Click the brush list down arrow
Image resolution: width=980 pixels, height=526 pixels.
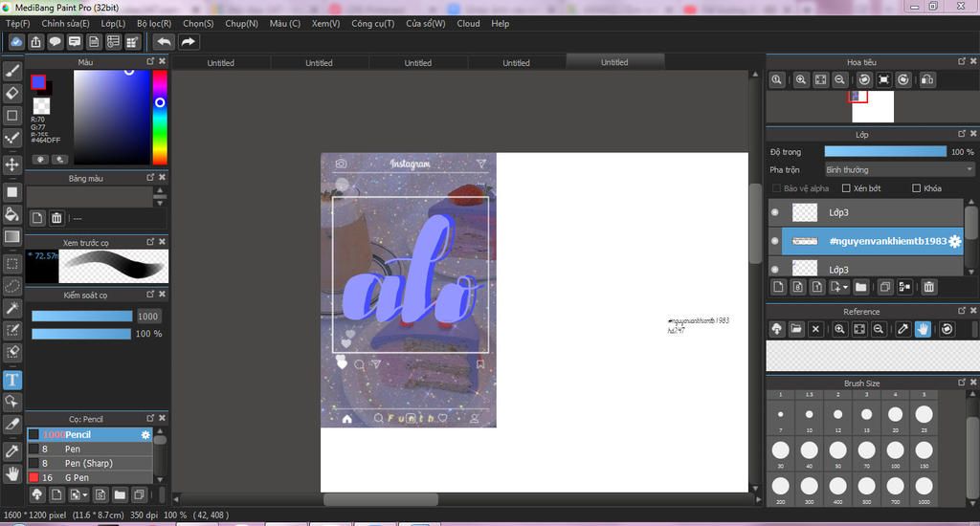click(x=160, y=480)
